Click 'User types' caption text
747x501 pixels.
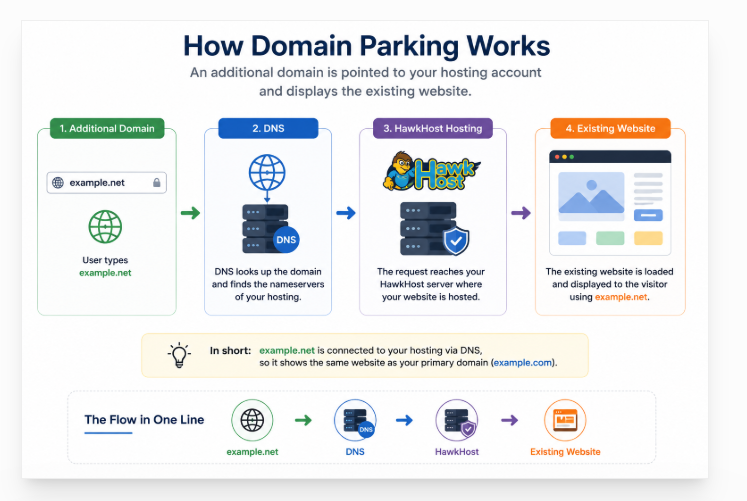[x=105, y=260]
